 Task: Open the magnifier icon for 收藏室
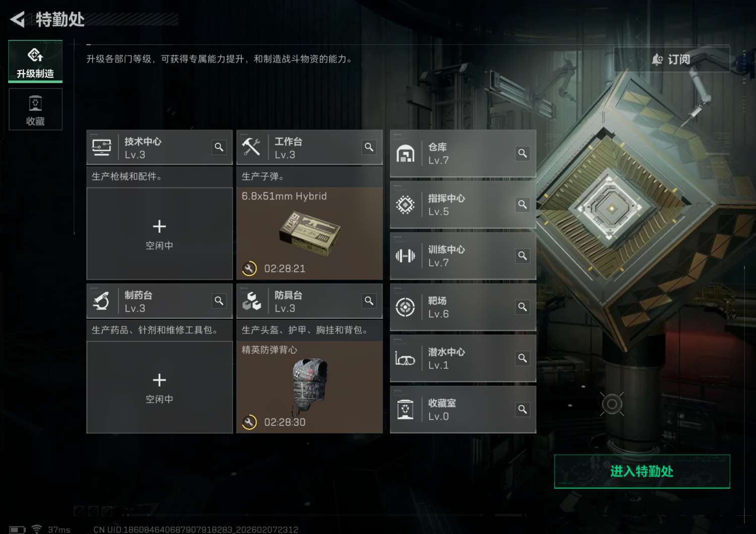pos(523,410)
